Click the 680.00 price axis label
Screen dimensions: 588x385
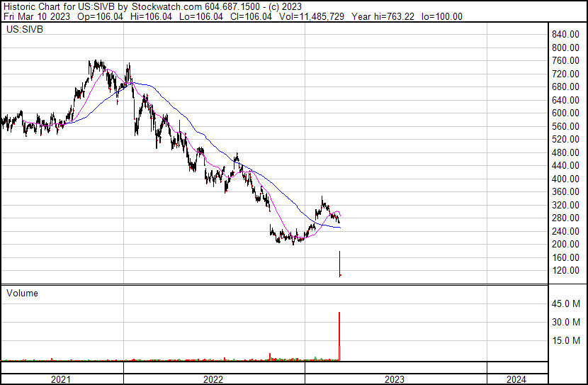(x=565, y=87)
